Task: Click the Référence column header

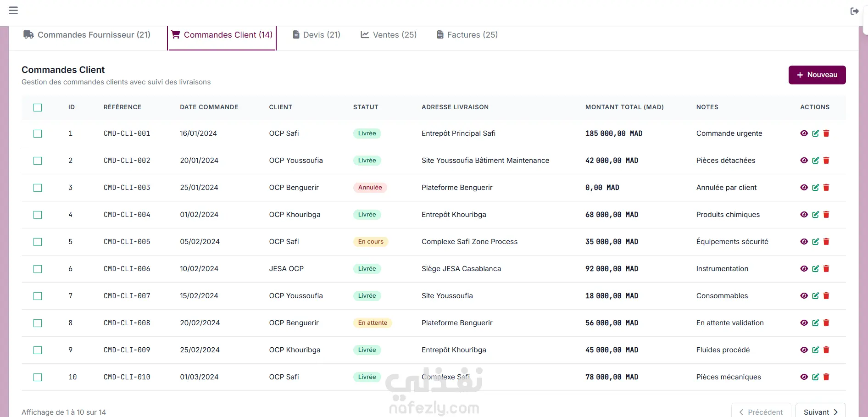Action: pyautogui.click(x=122, y=107)
